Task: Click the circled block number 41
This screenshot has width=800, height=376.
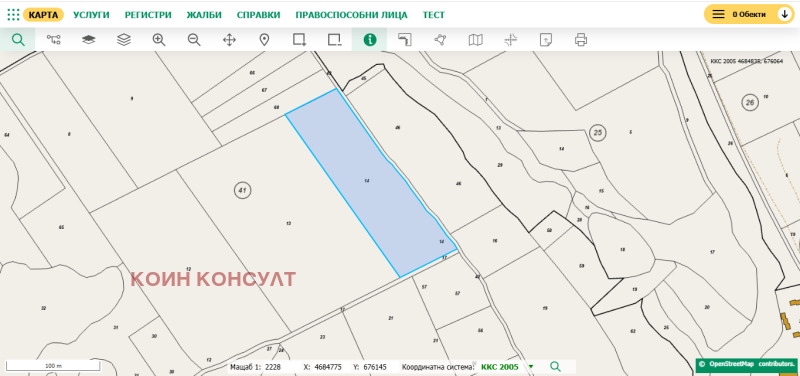Action: click(243, 191)
